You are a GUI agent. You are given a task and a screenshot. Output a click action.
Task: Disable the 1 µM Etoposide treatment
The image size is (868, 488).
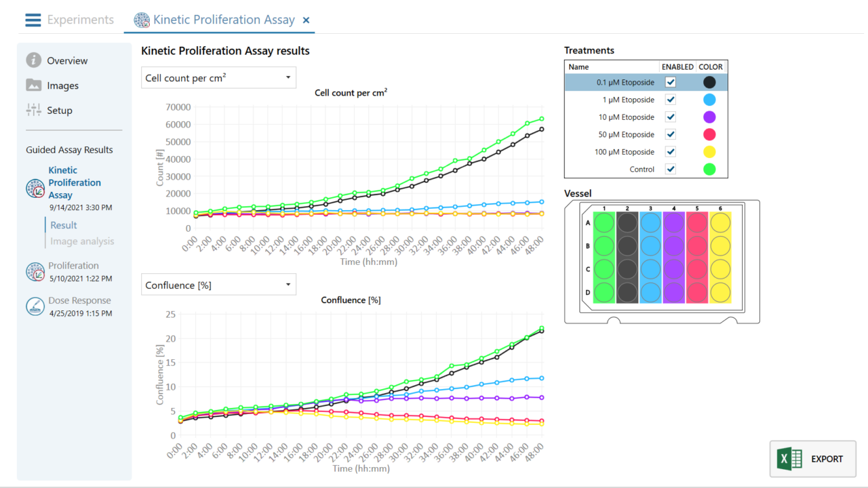[x=670, y=100]
